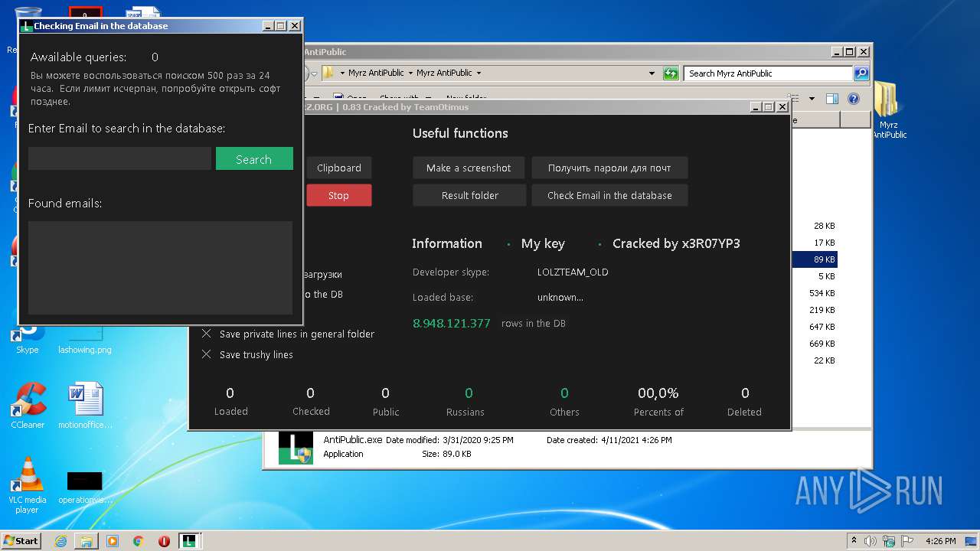Open the Result folder button

469,195
